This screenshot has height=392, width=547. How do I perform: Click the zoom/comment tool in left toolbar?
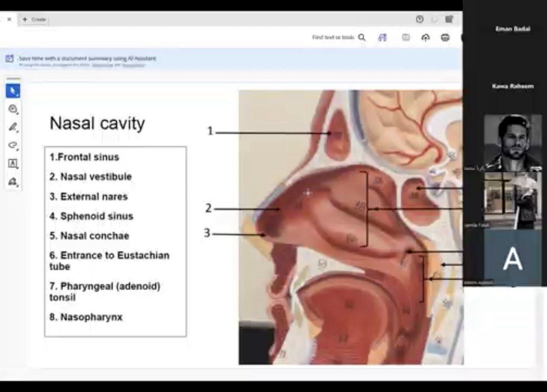tap(13, 109)
